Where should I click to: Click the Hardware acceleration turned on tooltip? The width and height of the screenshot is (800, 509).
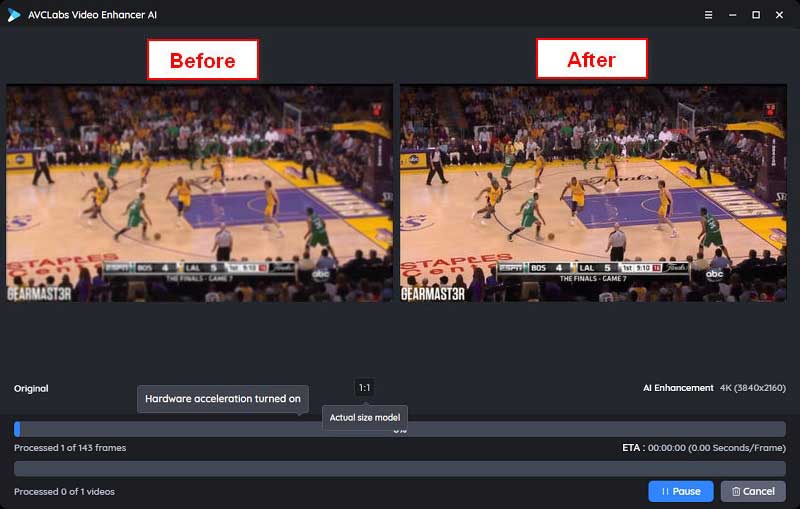[x=223, y=399]
